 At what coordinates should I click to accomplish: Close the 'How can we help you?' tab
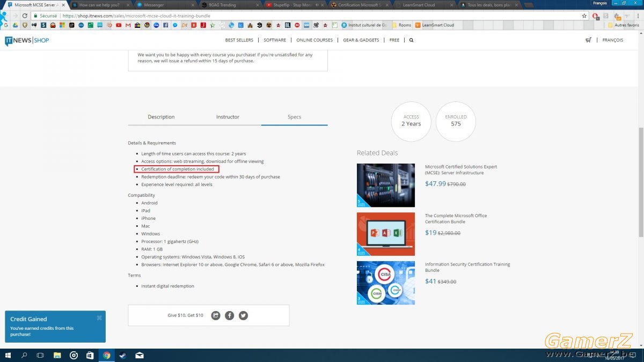pyautogui.click(x=128, y=5)
